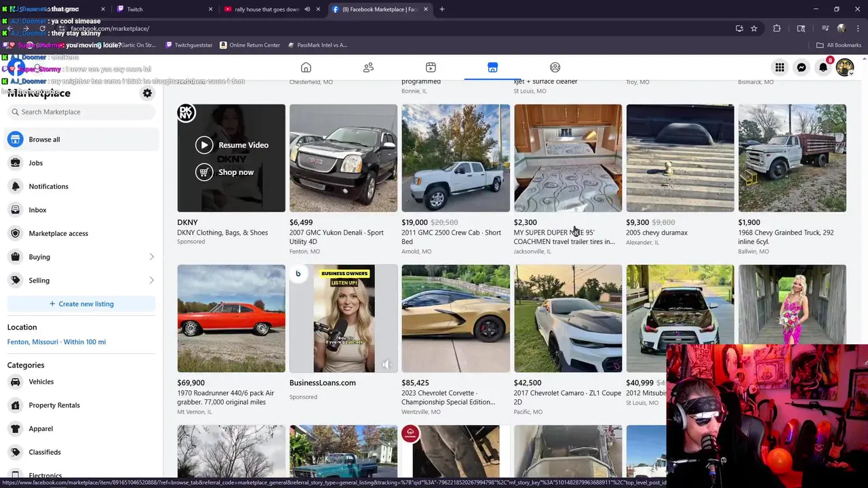868x488 pixels.
Task: Open the 2017 Chevrolet Camaro ZL1 thumbnail
Action: coord(568,319)
